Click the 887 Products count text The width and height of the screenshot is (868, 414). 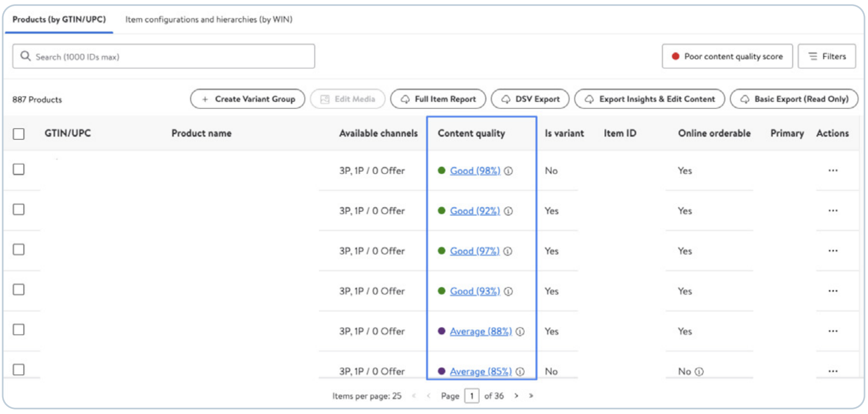pos(37,100)
